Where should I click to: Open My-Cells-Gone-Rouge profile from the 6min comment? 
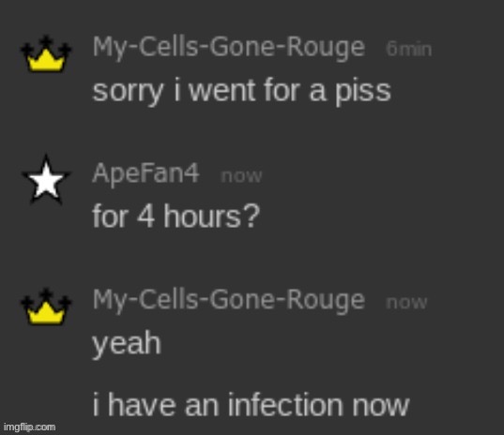pyautogui.click(x=229, y=49)
